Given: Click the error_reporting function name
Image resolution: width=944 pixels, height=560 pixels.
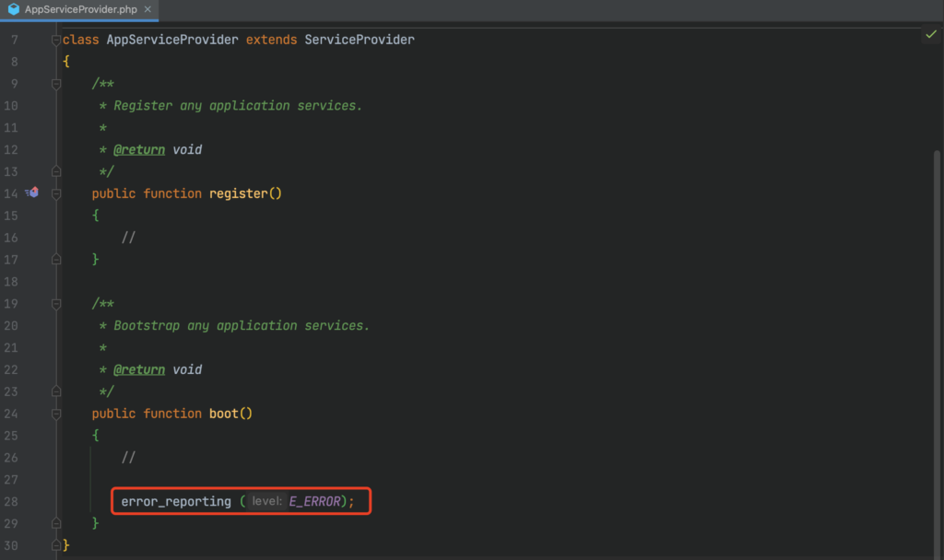Looking at the screenshot, I should [x=176, y=502].
